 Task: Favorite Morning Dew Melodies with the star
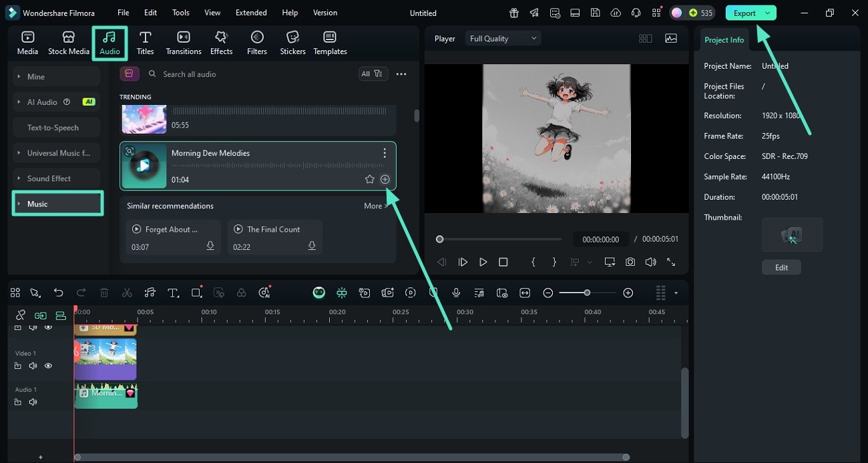tap(369, 179)
